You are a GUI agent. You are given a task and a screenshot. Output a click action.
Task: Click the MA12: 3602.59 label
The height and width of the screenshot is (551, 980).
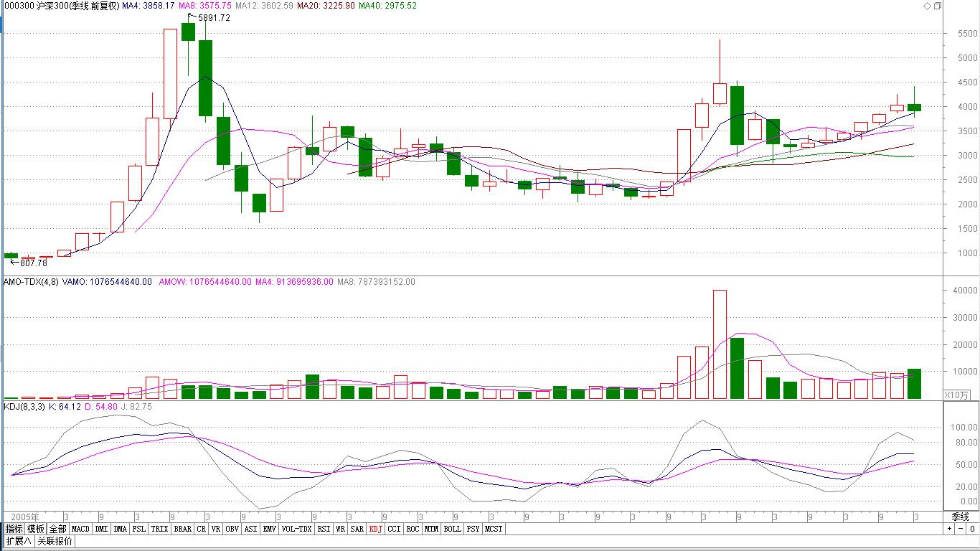(x=264, y=6)
